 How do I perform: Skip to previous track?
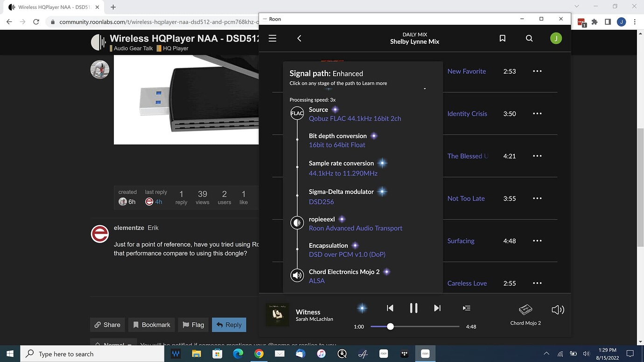pos(390,308)
